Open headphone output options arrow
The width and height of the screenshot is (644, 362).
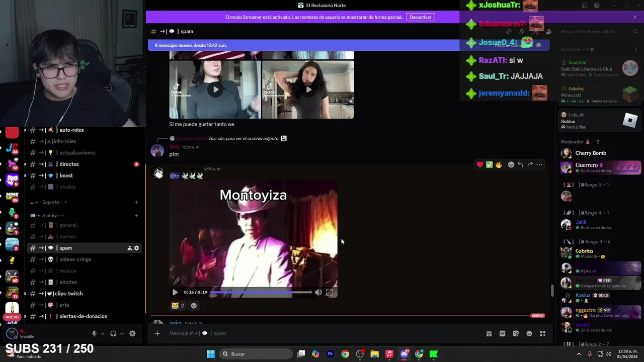122,333
